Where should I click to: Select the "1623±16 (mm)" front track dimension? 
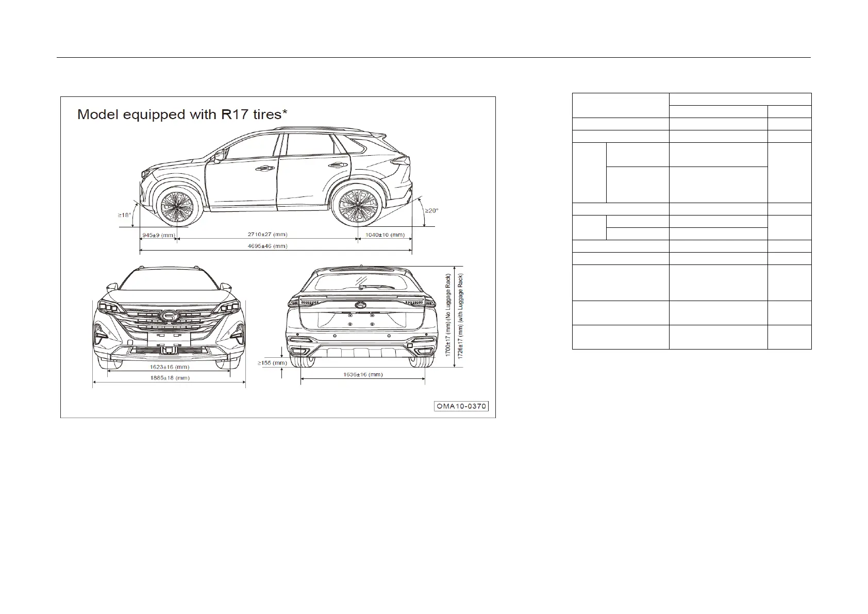point(170,367)
